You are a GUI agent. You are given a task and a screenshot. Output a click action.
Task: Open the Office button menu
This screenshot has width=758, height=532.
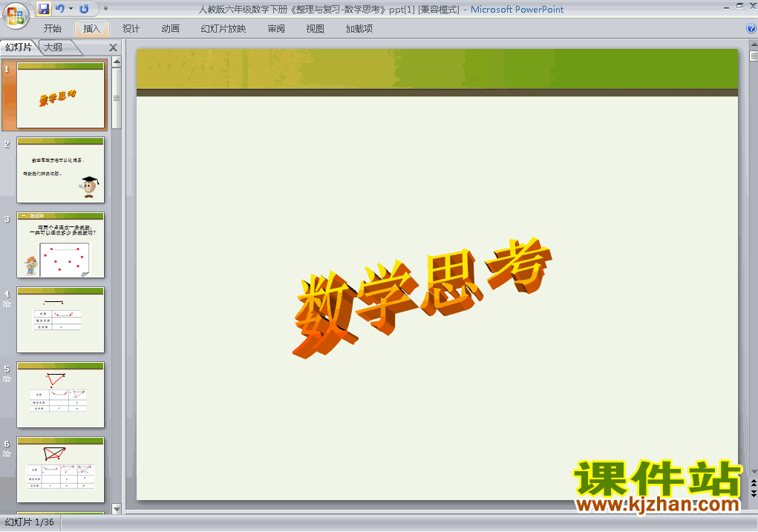tap(15, 16)
